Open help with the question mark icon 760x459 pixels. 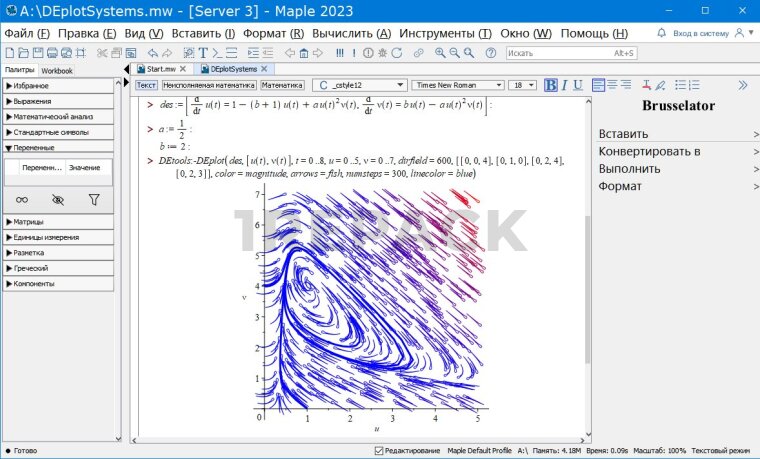[x=488, y=52]
